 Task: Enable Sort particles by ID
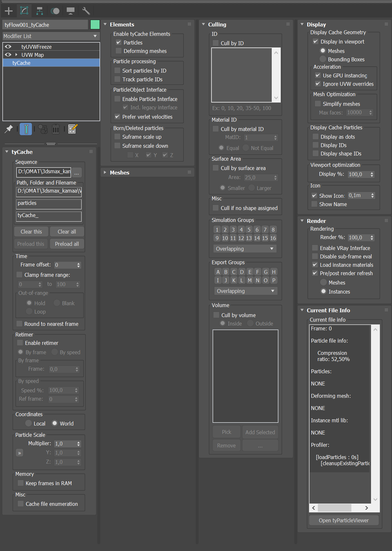[117, 71]
